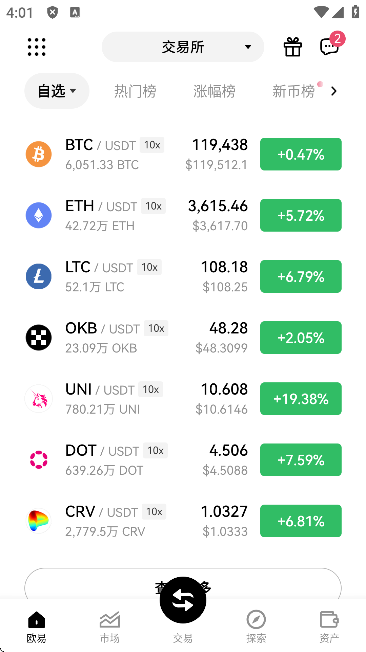Open the 自选 favorites dropdown
Viewport: 366px width, 652px height.
tap(57, 91)
